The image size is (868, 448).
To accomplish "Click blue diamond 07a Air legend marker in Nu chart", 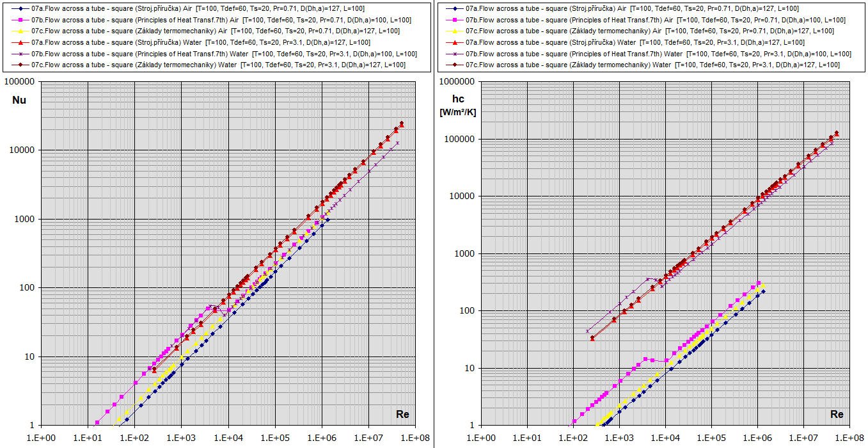I will coord(20,8).
